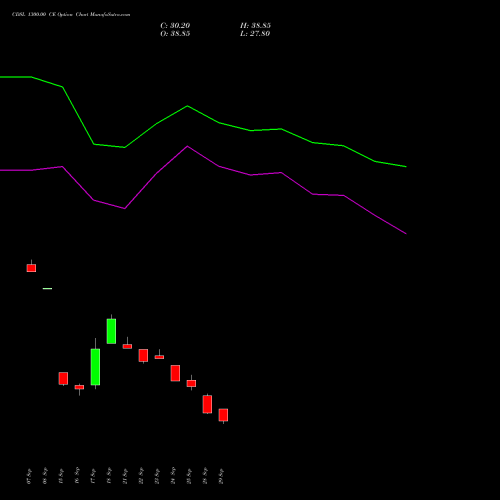Select the small red candle for 16 Sep

point(79,387)
